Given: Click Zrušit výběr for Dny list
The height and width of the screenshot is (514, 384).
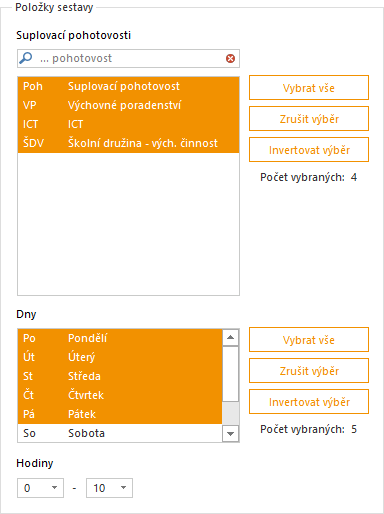Looking at the screenshot, I should point(309,371).
